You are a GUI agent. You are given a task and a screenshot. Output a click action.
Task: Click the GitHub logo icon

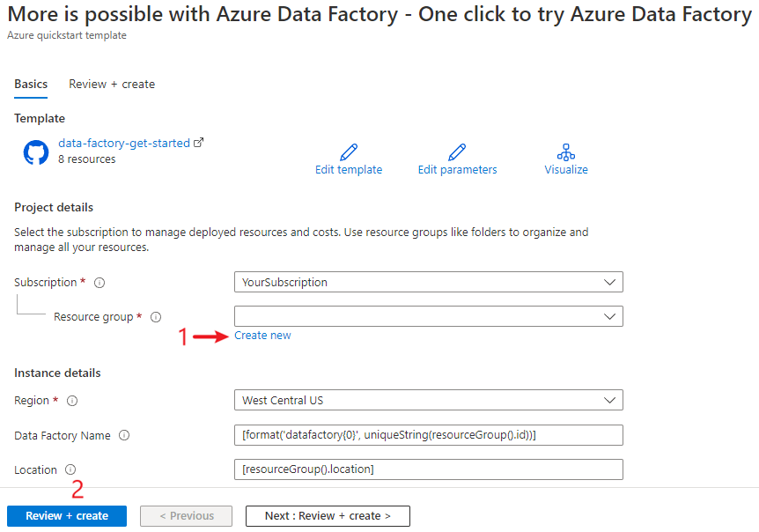click(x=36, y=152)
